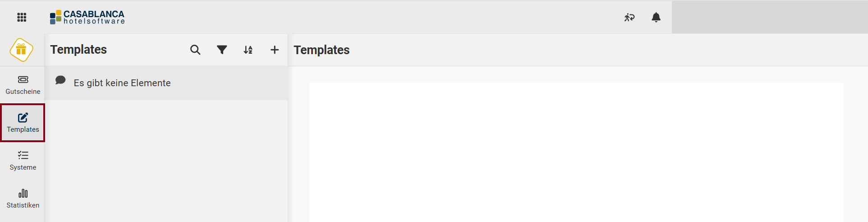Click the switch user running-person icon

629,17
